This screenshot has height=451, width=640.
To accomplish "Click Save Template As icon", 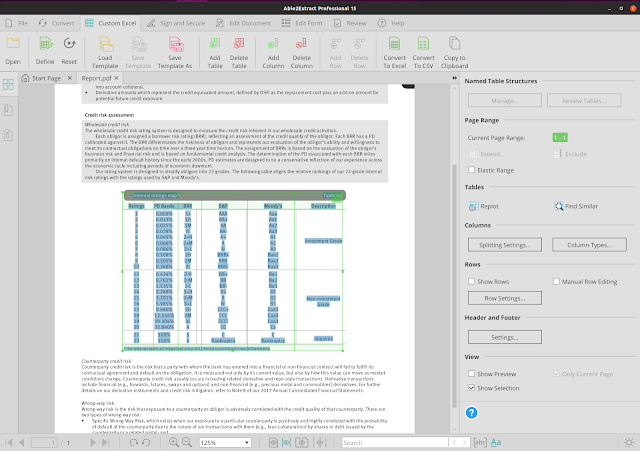I will point(176,44).
